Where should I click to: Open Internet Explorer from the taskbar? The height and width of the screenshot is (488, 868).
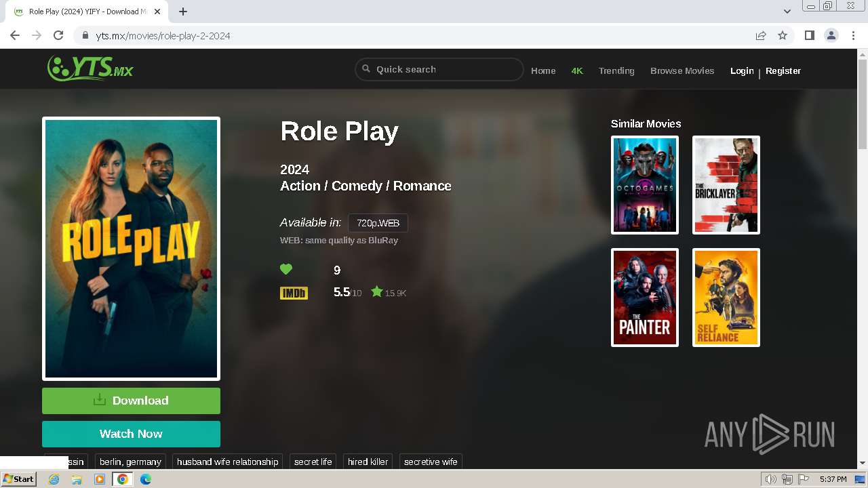(x=54, y=479)
